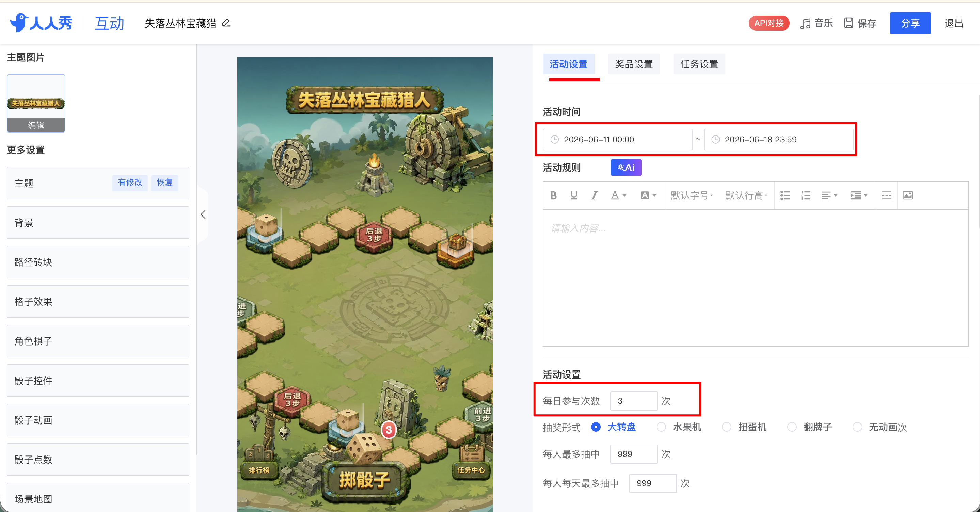
Task: Toggle underline formatting in rules editor
Action: [x=574, y=195]
